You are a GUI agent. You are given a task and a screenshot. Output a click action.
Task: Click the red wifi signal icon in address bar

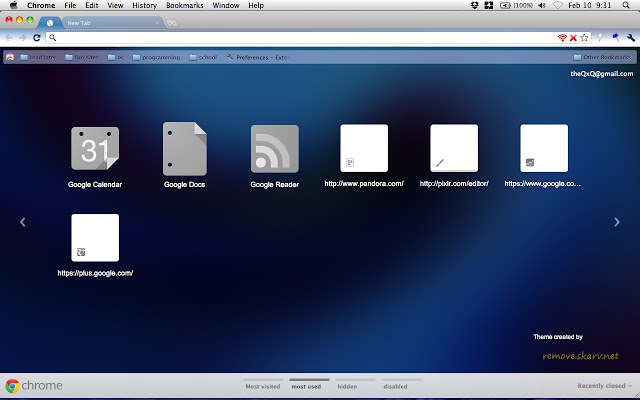tap(562, 38)
